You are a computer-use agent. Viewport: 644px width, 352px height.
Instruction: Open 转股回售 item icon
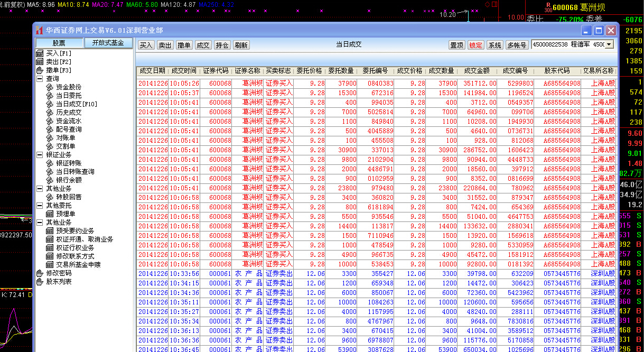50,197
